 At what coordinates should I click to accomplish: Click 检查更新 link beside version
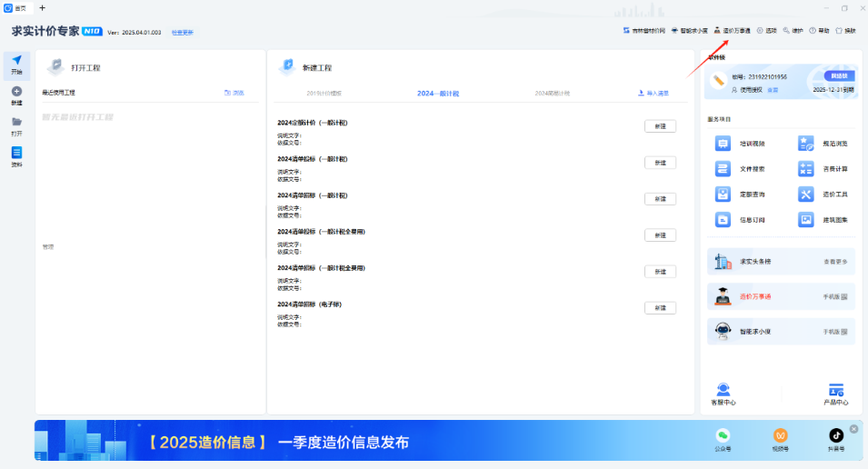182,33
